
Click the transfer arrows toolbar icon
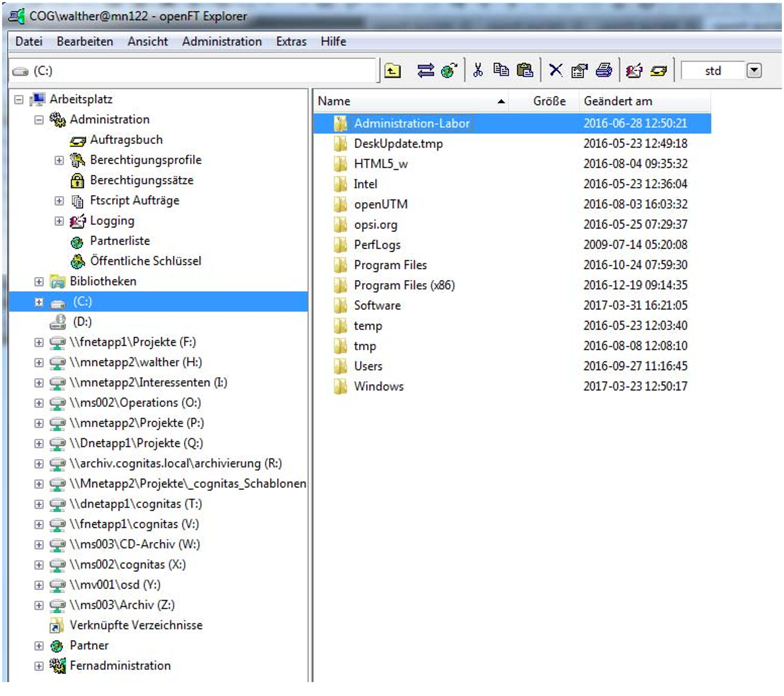click(425, 70)
